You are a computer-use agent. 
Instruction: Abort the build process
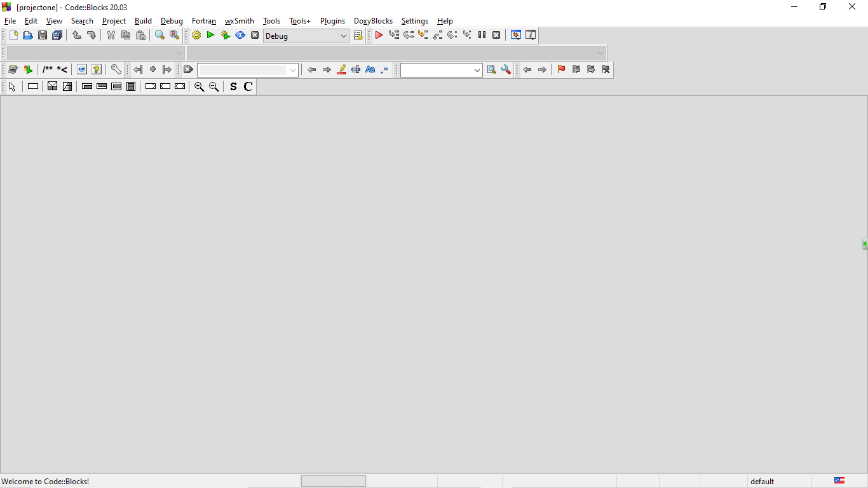pos(255,36)
